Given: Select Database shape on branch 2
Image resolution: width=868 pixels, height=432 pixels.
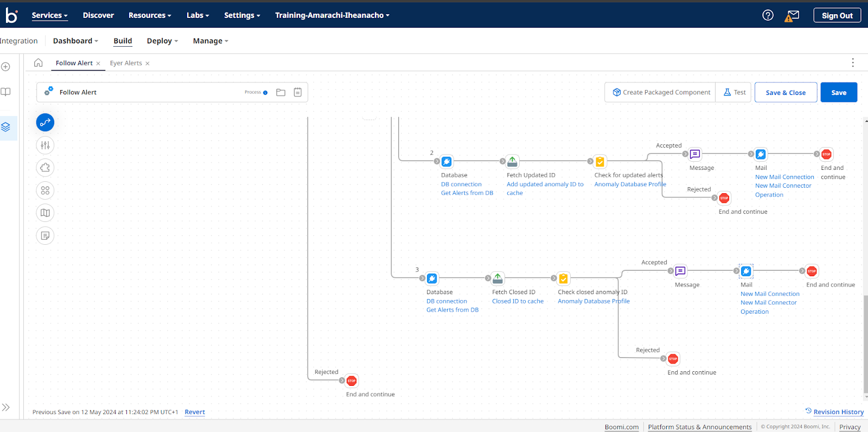Looking at the screenshot, I should point(446,161).
